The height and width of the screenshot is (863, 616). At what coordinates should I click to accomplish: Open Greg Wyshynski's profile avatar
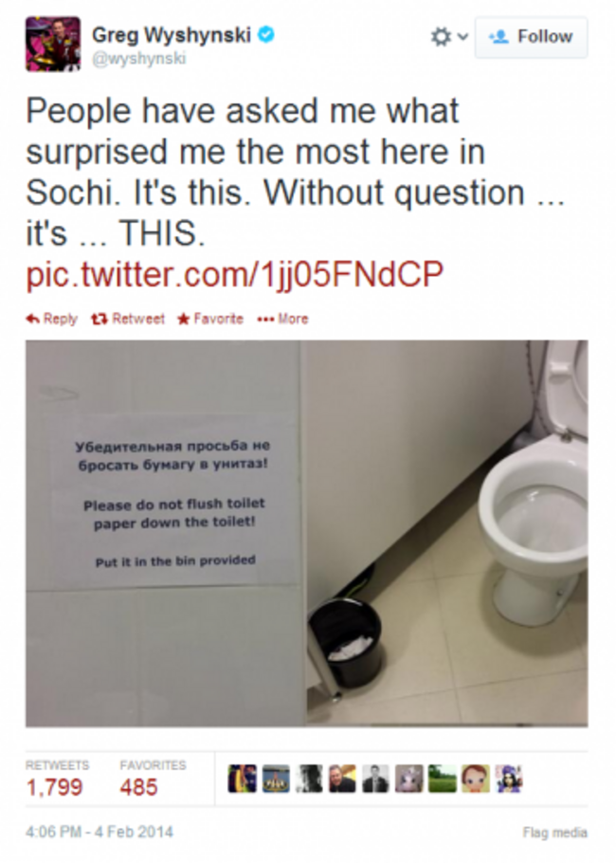[x=53, y=44]
